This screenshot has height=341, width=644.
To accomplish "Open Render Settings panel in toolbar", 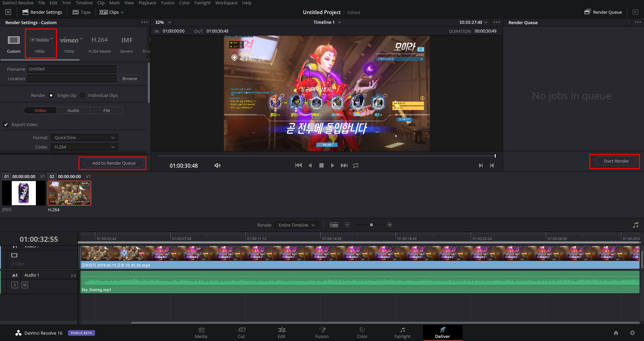I will point(42,12).
